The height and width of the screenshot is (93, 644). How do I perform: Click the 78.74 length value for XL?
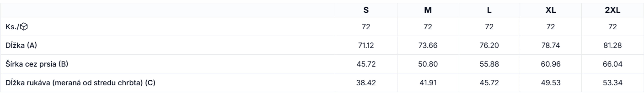pos(551,45)
